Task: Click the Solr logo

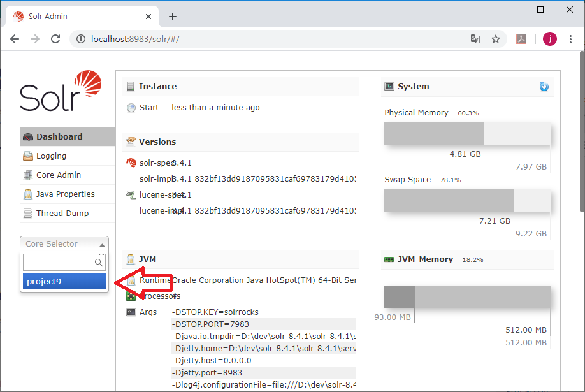Action: (x=61, y=91)
